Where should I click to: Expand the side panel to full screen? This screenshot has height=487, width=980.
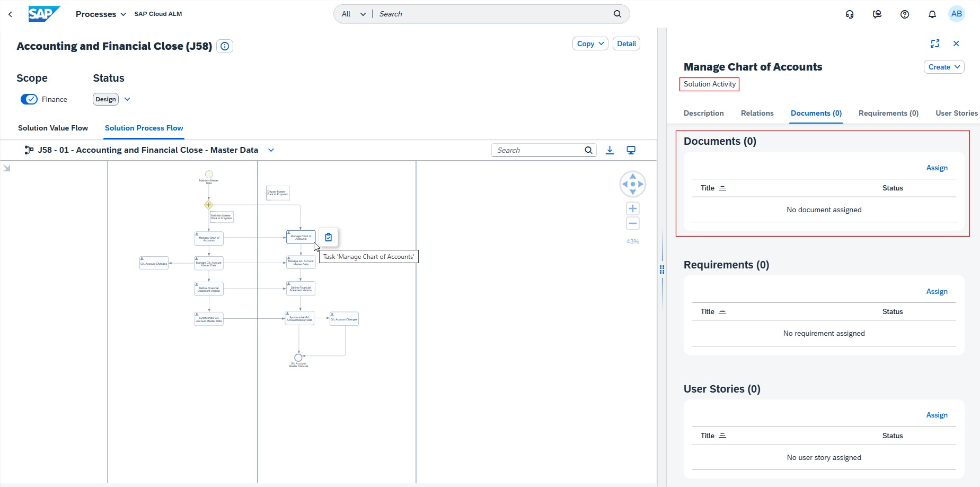tap(934, 44)
